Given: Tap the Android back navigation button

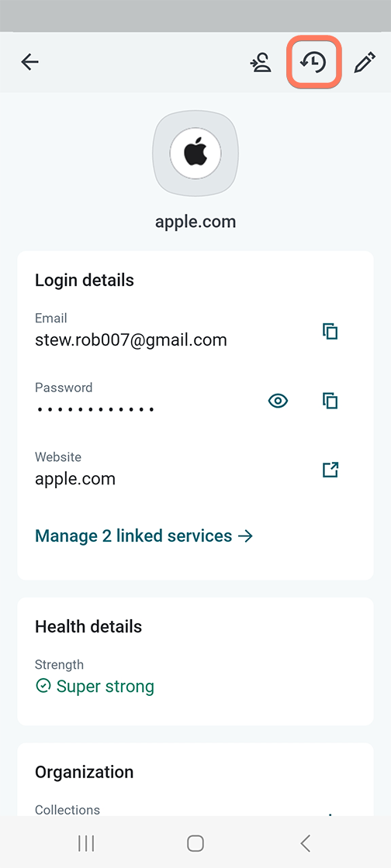Looking at the screenshot, I should point(305,844).
